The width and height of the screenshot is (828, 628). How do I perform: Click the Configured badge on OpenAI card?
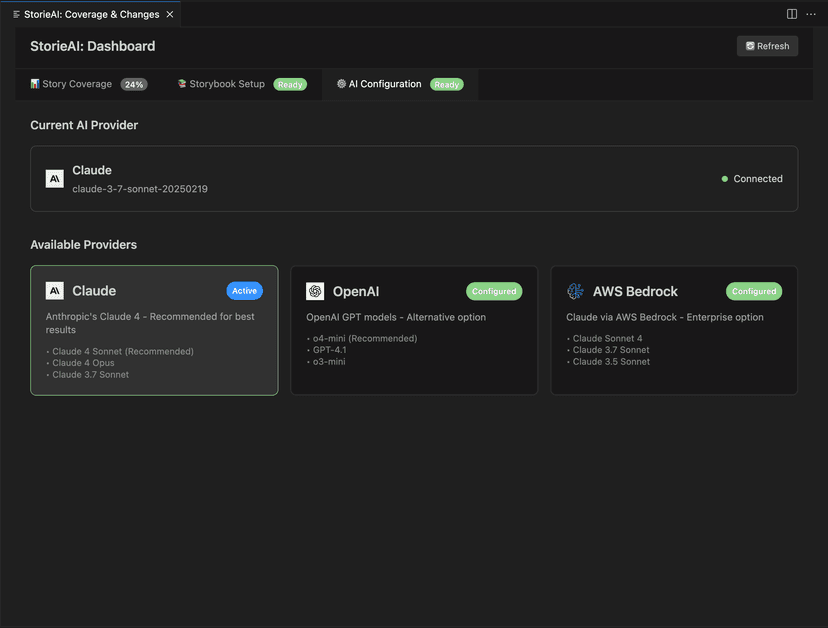point(494,291)
